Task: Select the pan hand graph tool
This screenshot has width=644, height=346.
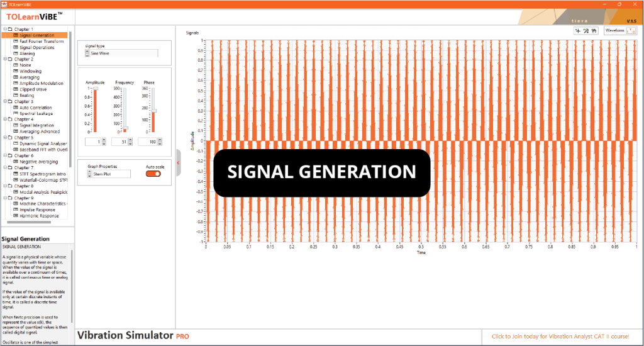Action: (594, 30)
